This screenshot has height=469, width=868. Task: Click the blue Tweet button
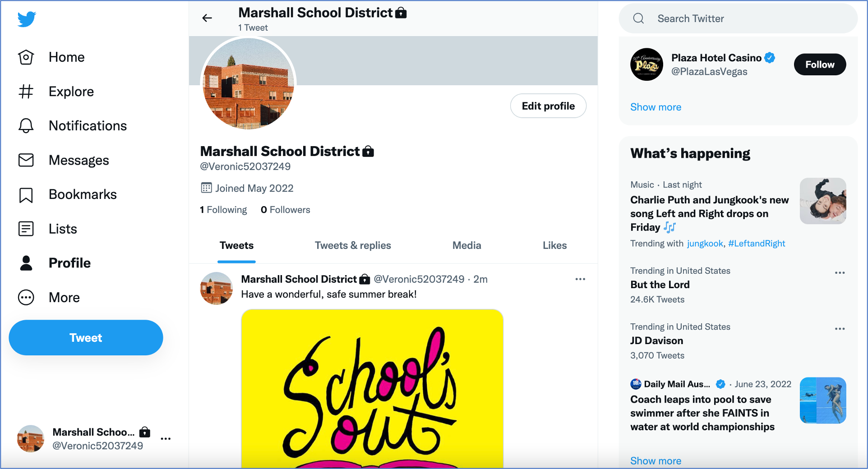click(86, 338)
